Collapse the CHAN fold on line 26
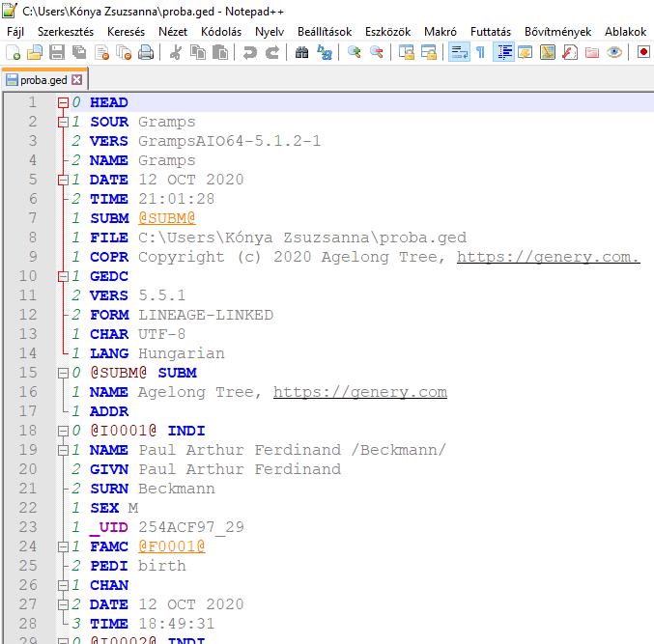 (x=63, y=585)
